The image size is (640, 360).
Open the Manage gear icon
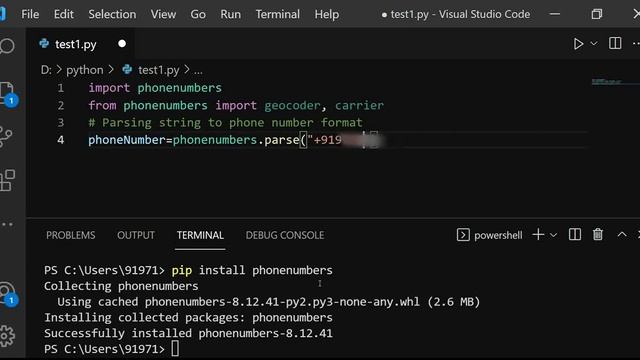pos(7,336)
